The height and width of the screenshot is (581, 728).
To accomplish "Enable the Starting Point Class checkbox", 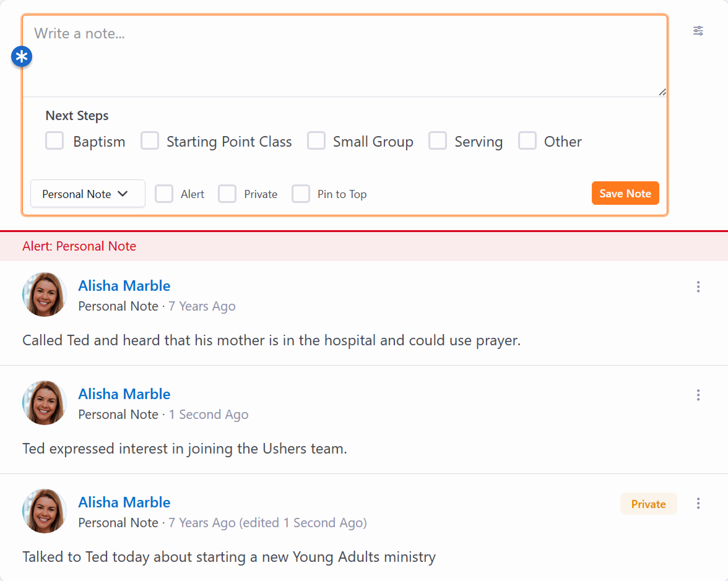I will (149, 141).
